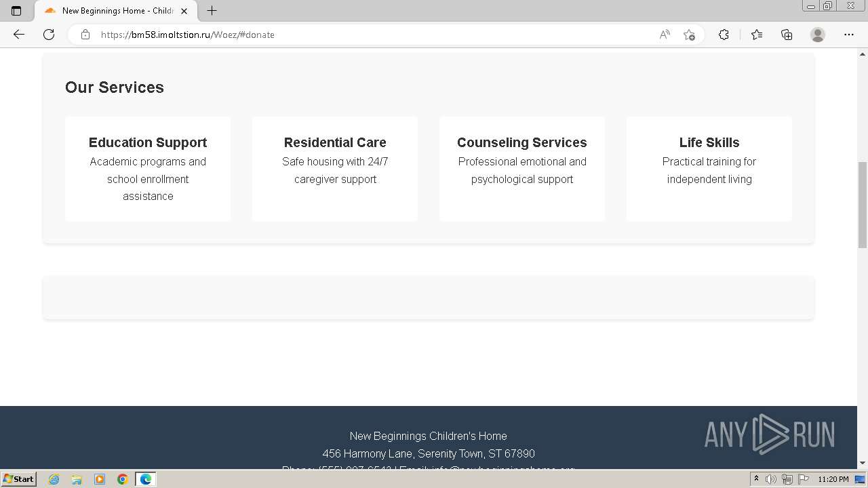Click footer text New Beginnings Children's Home
Viewport: 868px width, 488px height.
pos(429,436)
